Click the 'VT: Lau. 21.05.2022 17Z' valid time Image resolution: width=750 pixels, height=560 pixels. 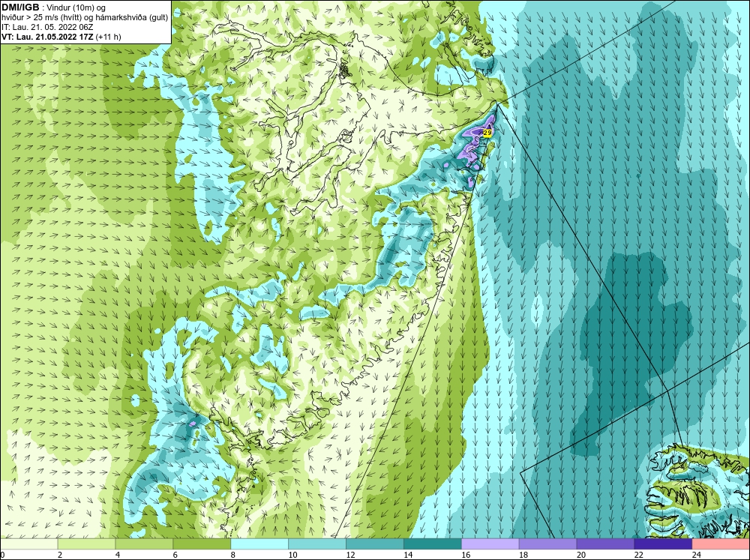tap(48, 37)
